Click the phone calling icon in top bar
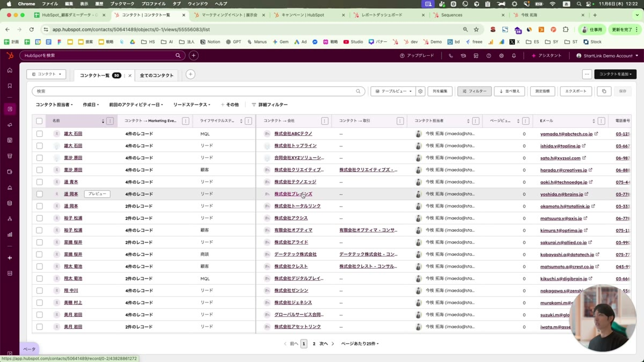The height and width of the screenshot is (362, 644). (451, 56)
